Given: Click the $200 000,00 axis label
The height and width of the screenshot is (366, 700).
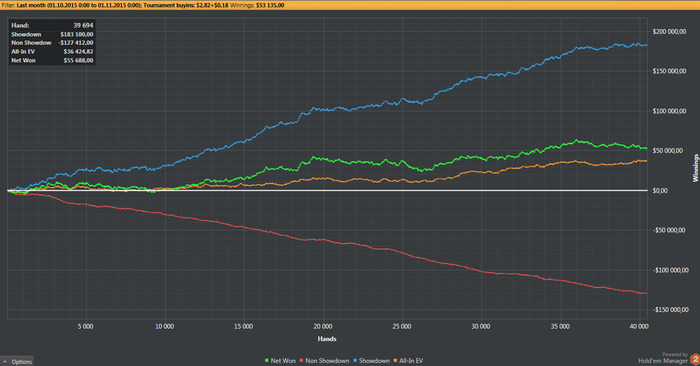Looking at the screenshot, I should coord(669,32).
